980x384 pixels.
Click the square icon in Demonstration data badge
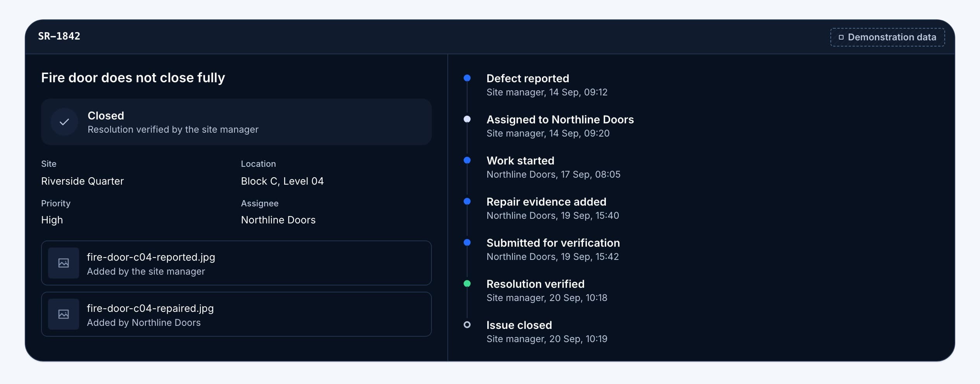point(841,37)
